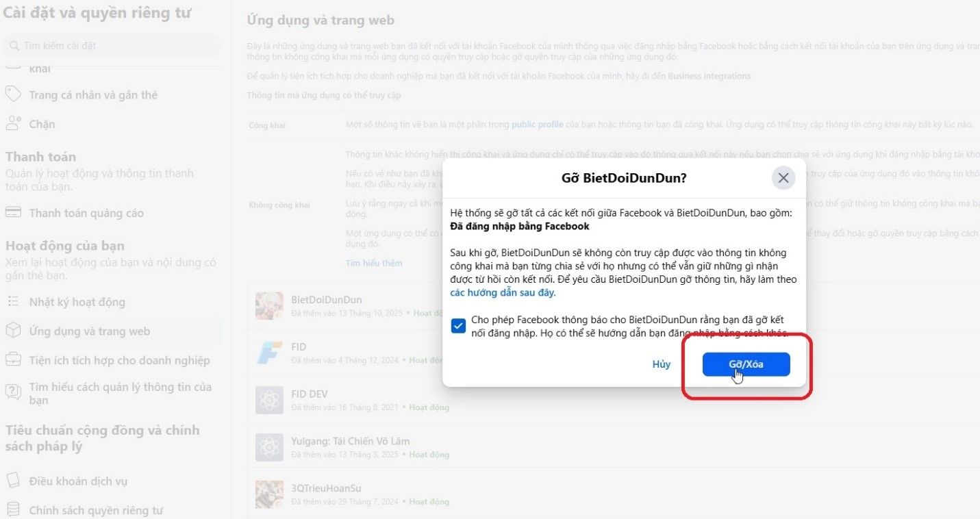Click the Chặn blocking icon
Image resolution: width=980 pixels, height=519 pixels.
pos(13,124)
